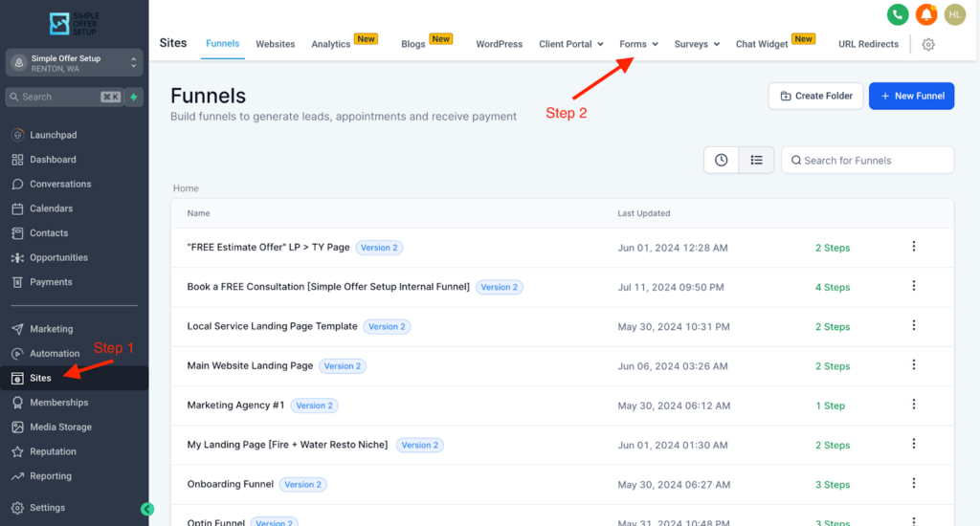This screenshot has height=526, width=980.
Task: Open the account switcher Simple Offer Setup
Action: [74, 62]
